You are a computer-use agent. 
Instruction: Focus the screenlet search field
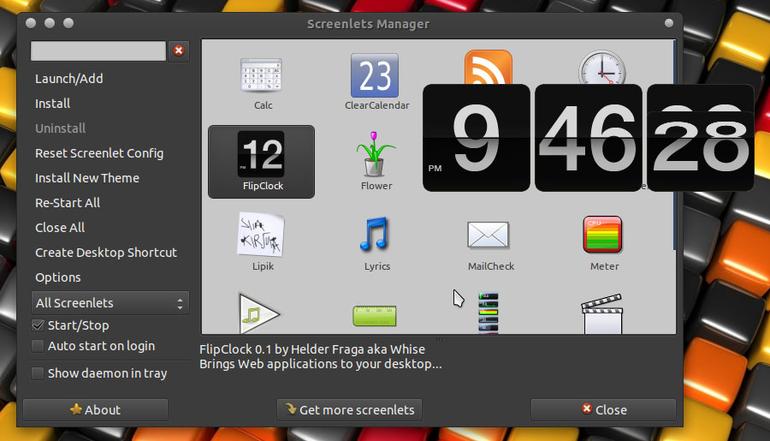click(x=98, y=51)
